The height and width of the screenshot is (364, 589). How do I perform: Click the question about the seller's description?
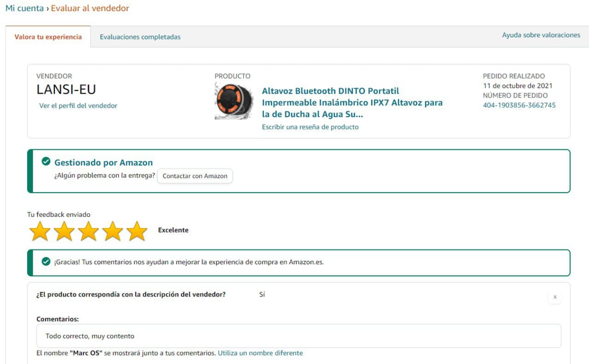(x=131, y=294)
